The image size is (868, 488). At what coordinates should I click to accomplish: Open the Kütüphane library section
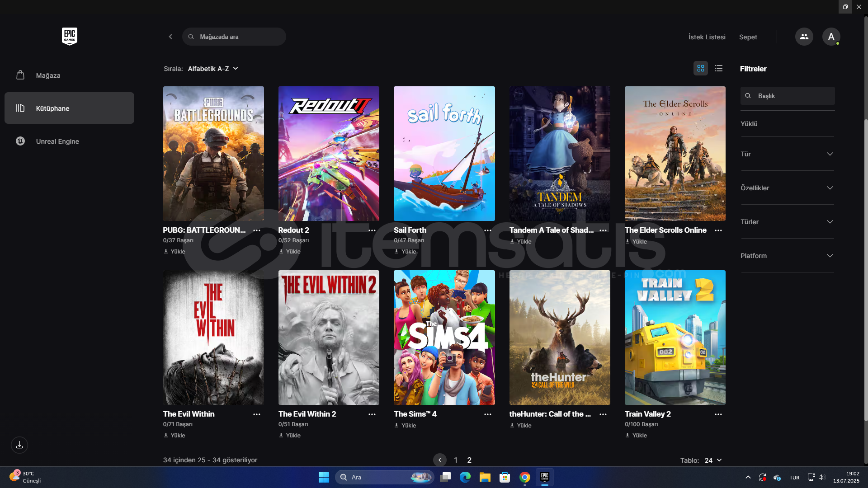point(69,108)
